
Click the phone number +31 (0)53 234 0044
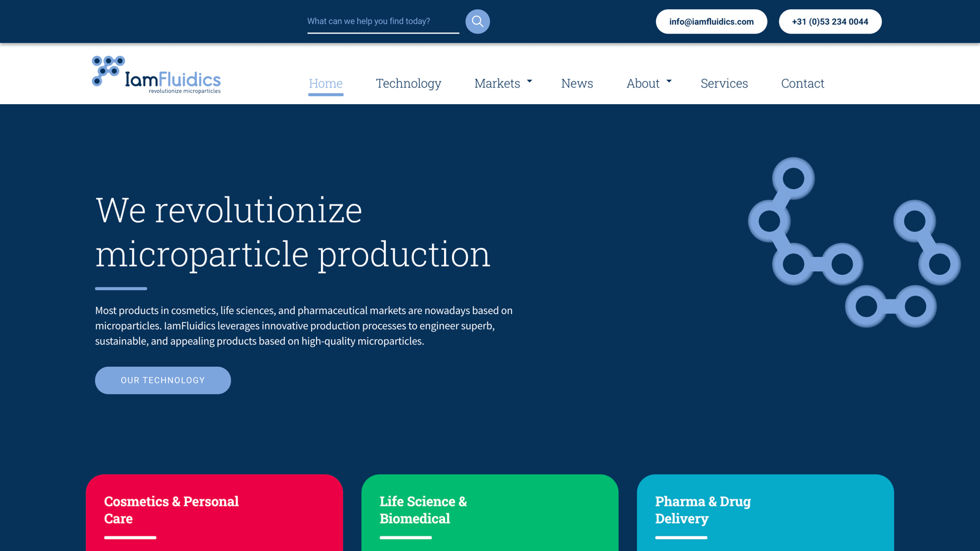pos(830,21)
